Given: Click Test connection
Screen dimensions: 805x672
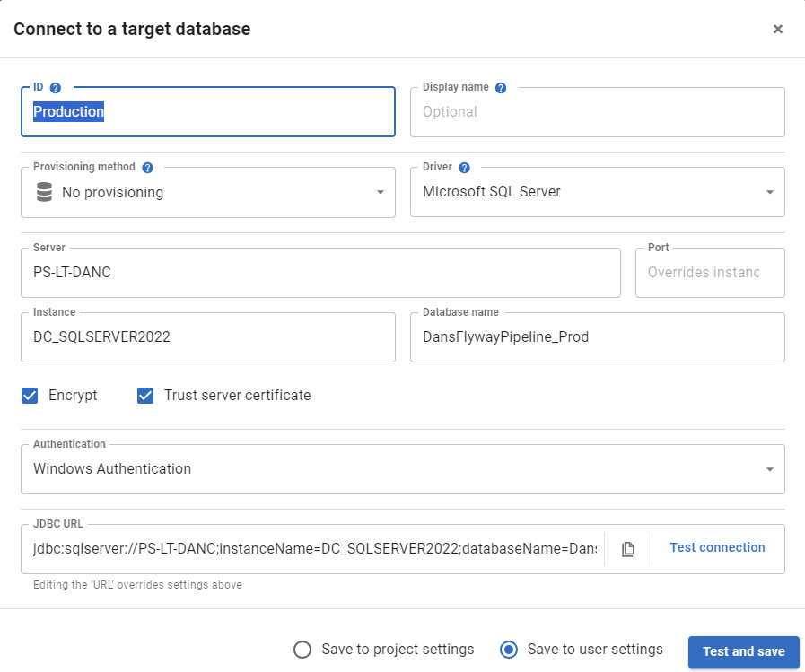Looking at the screenshot, I should point(717,547).
